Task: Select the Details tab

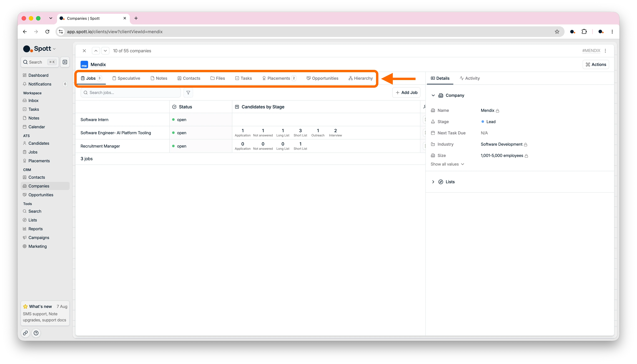Action: [x=440, y=78]
